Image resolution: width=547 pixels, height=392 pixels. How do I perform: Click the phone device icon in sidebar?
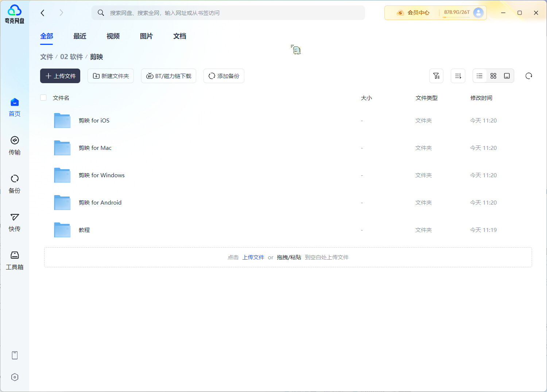click(x=15, y=355)
